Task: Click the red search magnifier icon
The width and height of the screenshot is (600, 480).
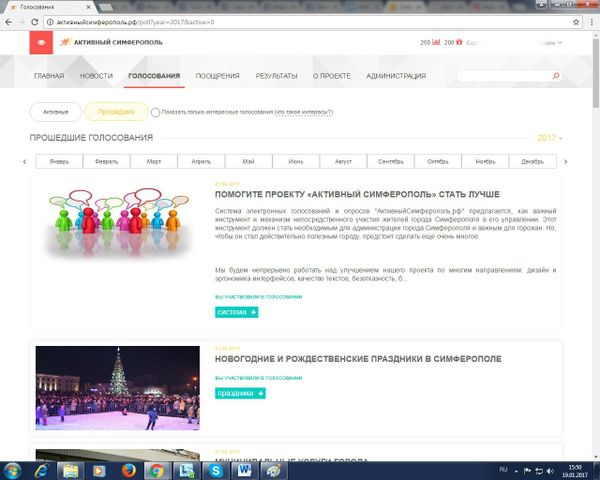Action: point(556,76)
